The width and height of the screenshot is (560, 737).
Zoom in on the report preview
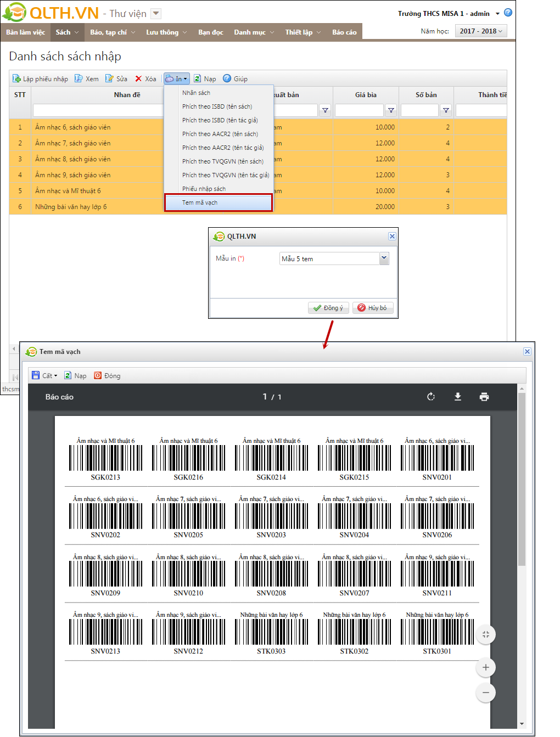pos(485,667)
